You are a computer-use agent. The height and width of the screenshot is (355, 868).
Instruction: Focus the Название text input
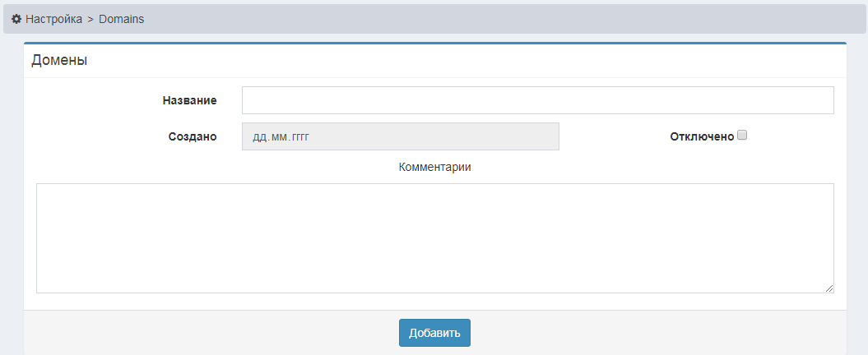point(537,100)
